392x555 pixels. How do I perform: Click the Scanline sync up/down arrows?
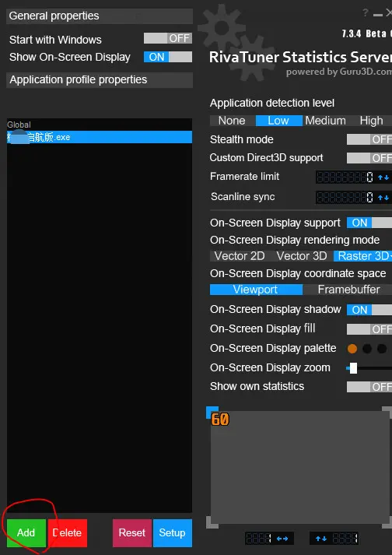383,198
